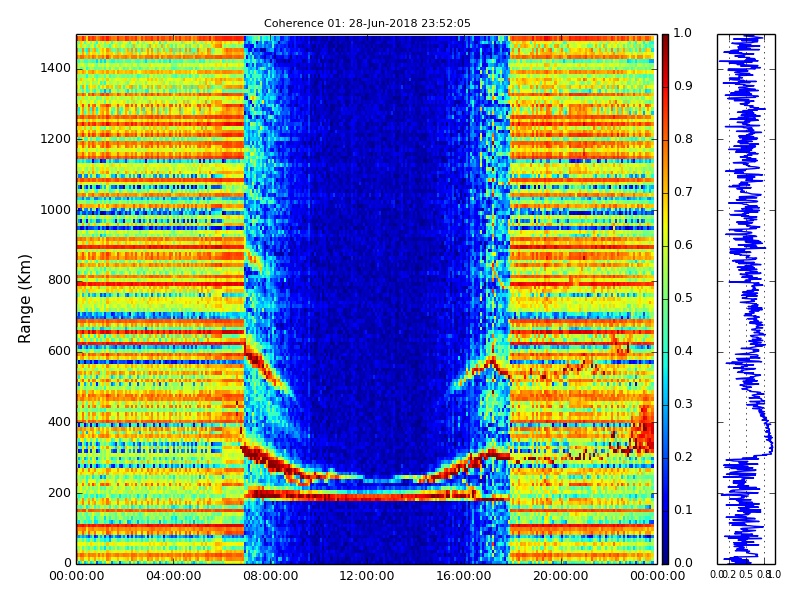Screen dimensions: 800x600
Task: Click the 20:00:00 time axis label
Action: (x=560, y=576)
